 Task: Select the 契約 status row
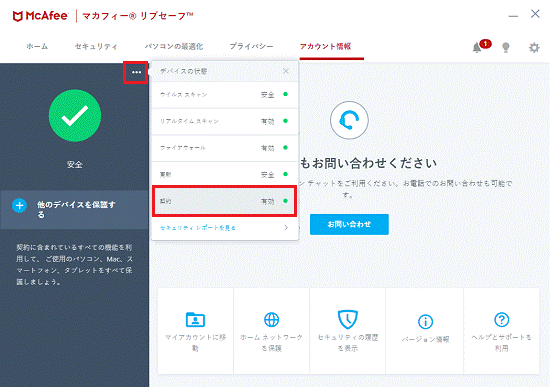click(225, 201)
